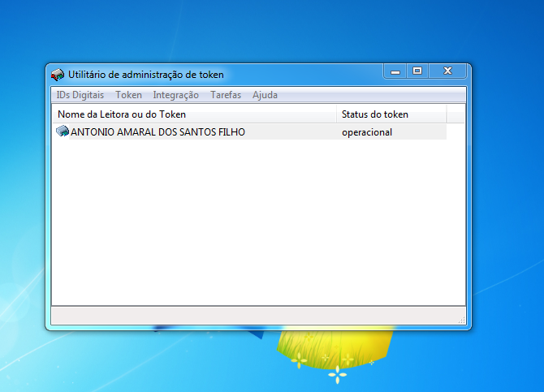Click the application icon in title bar
This screenshot has height=392, width=544.
click(x=58, y=75)
